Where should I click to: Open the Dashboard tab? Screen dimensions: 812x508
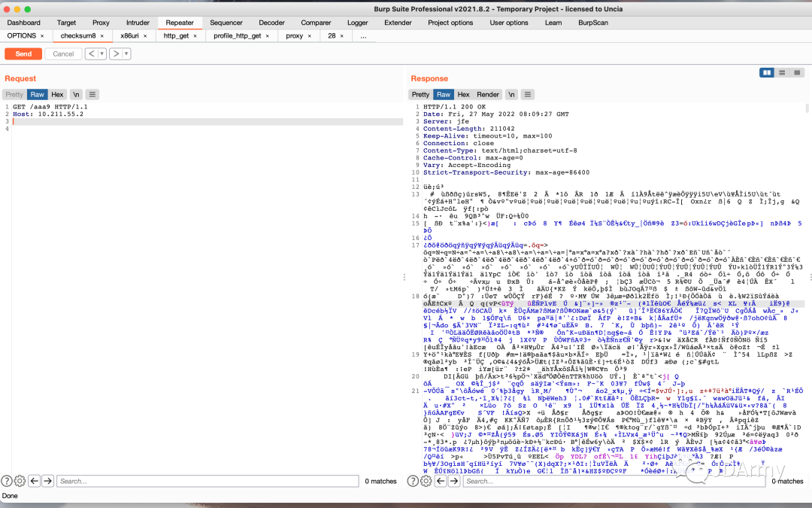tap(24, 23)
